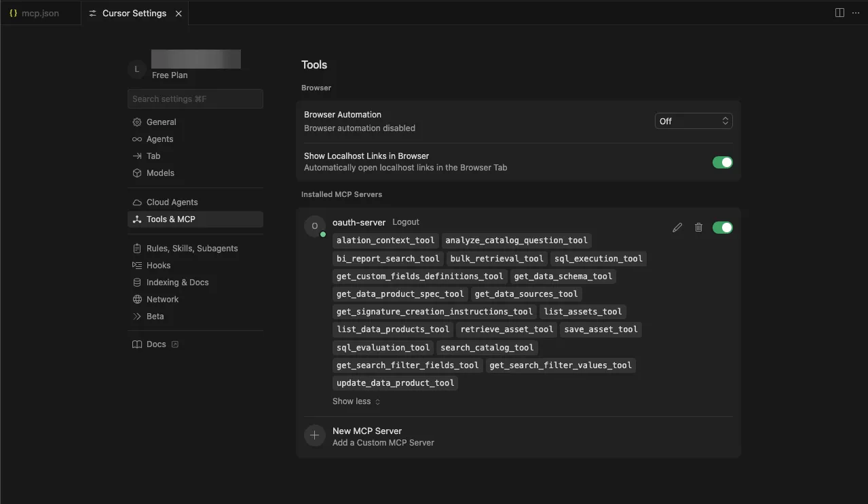Open General settings in the sidebar

[x=161, y=122]
